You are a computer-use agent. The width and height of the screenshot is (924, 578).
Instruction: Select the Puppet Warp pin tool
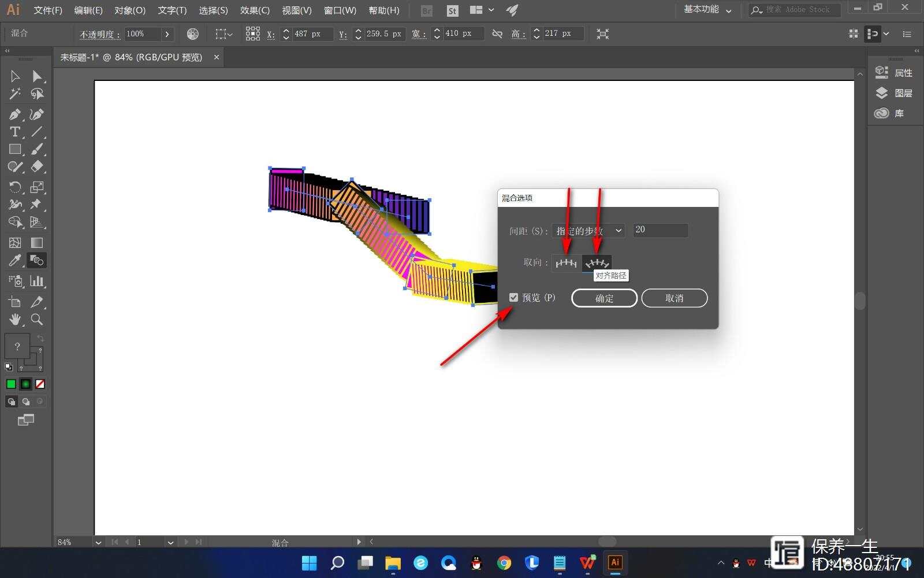pyautogui.click(x=37, y=205)
